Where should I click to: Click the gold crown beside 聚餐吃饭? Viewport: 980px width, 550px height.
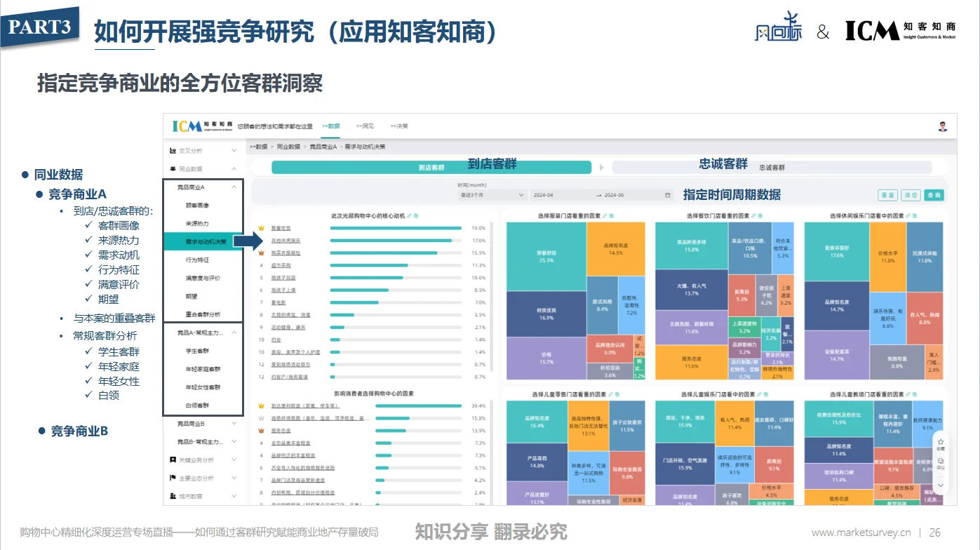click(x=260, y=228)
